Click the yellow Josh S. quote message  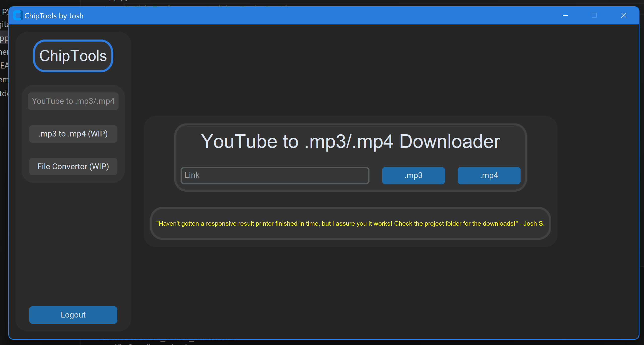[350, 224]
